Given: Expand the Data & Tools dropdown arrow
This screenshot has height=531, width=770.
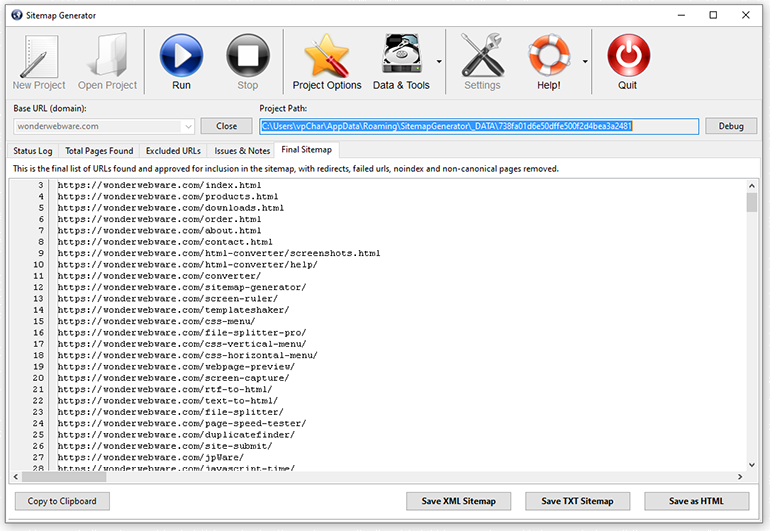Looking at the screenshot, I should (x=439, y=62).
